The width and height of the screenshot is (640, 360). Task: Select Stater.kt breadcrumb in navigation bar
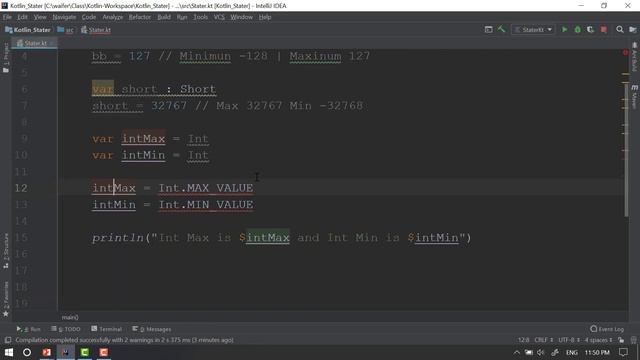[96, 30]
